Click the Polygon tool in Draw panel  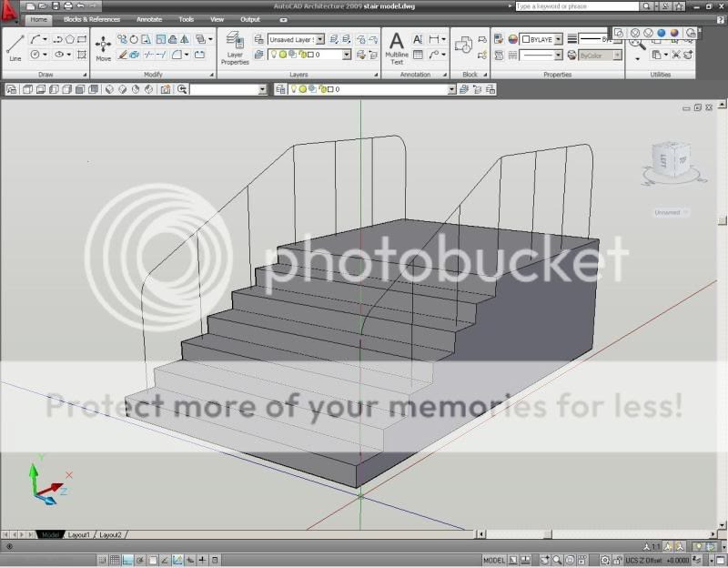(x=70, y=39)
